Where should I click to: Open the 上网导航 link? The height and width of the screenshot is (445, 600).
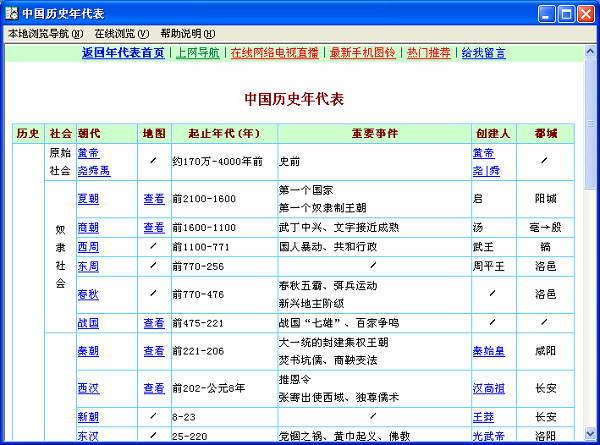click(x=197, y=53)
